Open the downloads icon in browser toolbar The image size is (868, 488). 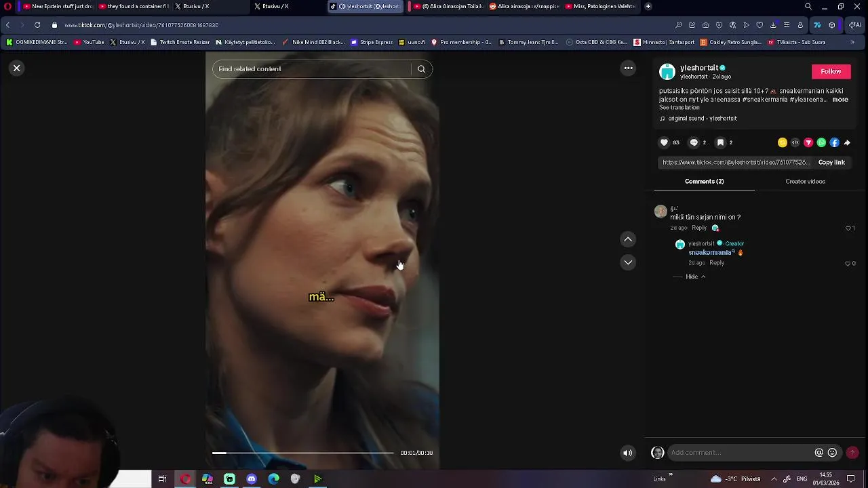(x=773, y=25)
